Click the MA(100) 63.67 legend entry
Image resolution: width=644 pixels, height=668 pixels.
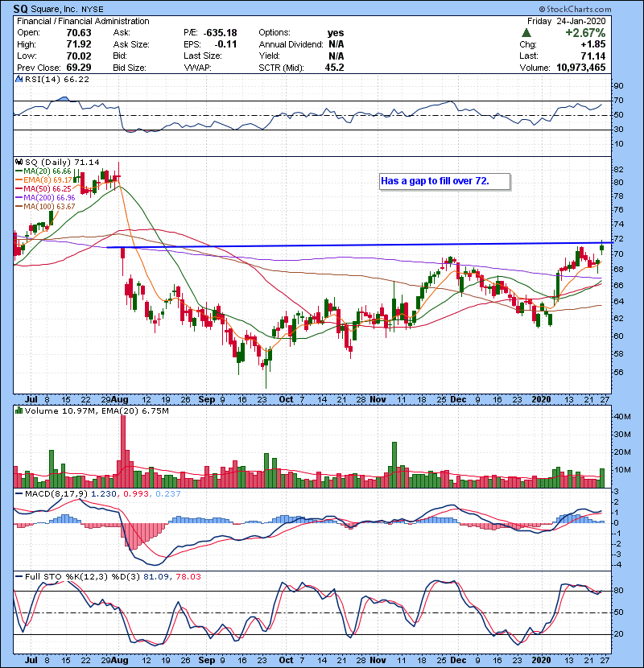45,207
